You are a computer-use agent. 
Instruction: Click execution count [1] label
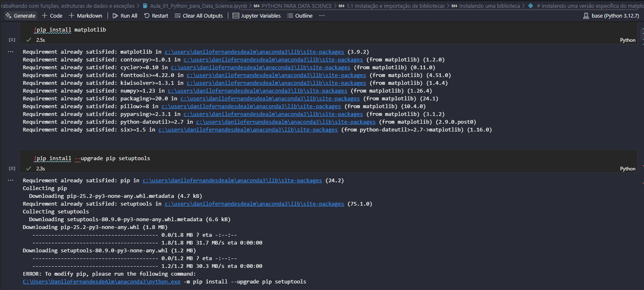[x=12, y=40]
